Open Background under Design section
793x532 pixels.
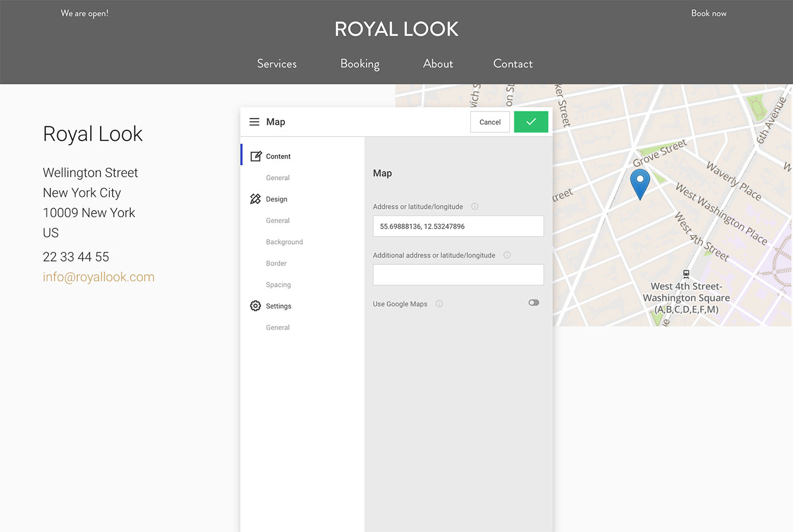point(284,242)
